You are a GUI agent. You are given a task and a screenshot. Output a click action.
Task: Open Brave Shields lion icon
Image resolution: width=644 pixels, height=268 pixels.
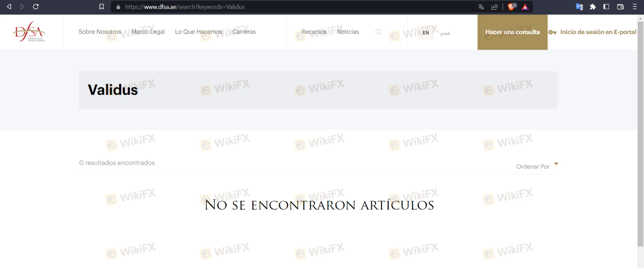[x=511, y=7]
